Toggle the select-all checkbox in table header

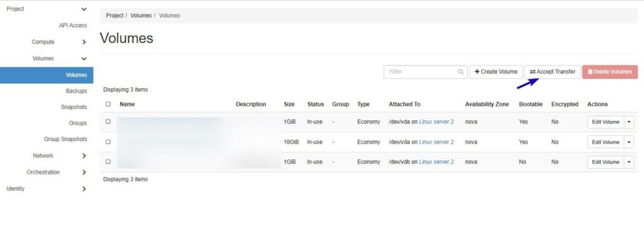[x=108, y=104]
